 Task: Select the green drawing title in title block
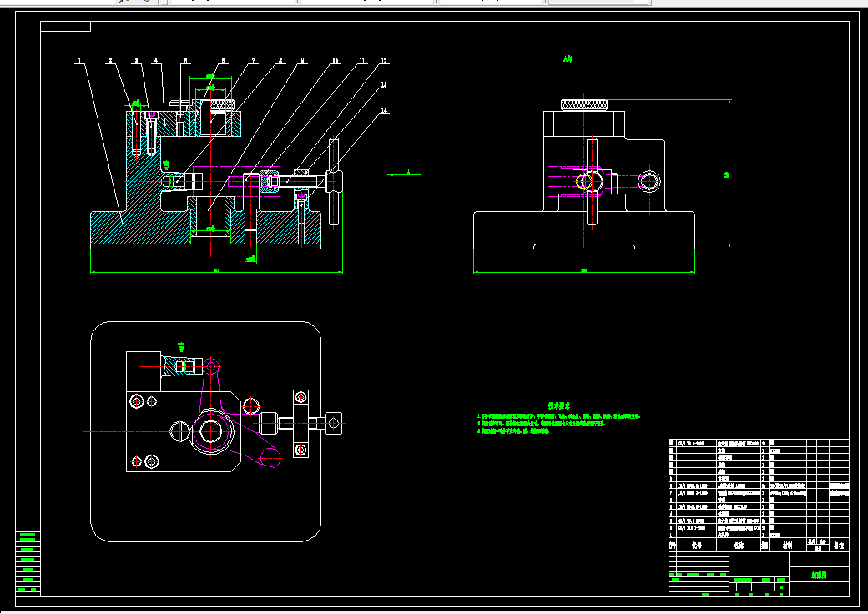[x=819, y=576]
